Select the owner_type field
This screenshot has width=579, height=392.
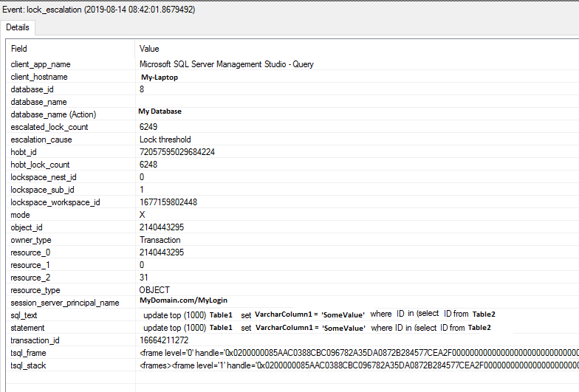click(x=31, y=240)
